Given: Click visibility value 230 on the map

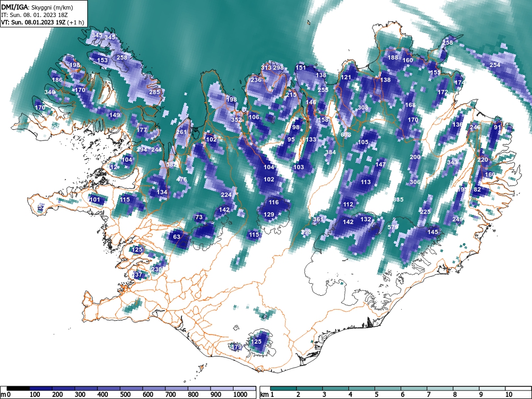Looking at the screenshot, I should point(156,269).
